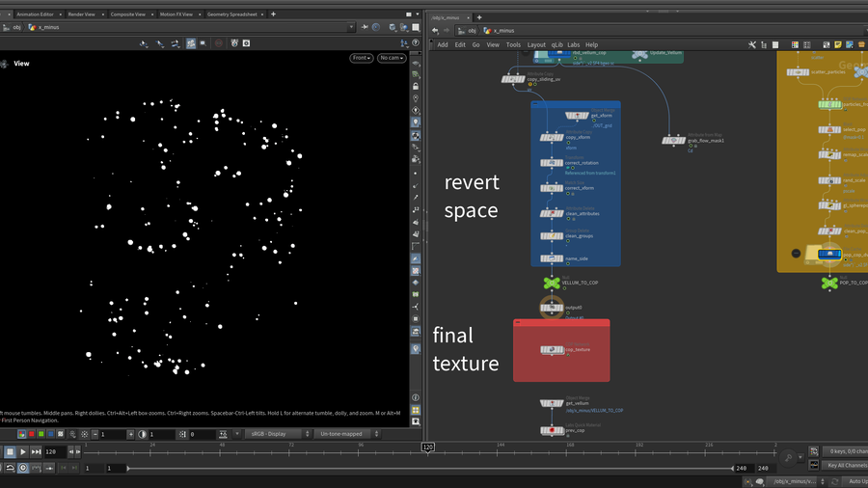
Task: Open the Front view dropdown
Action: tap(362, 58)
